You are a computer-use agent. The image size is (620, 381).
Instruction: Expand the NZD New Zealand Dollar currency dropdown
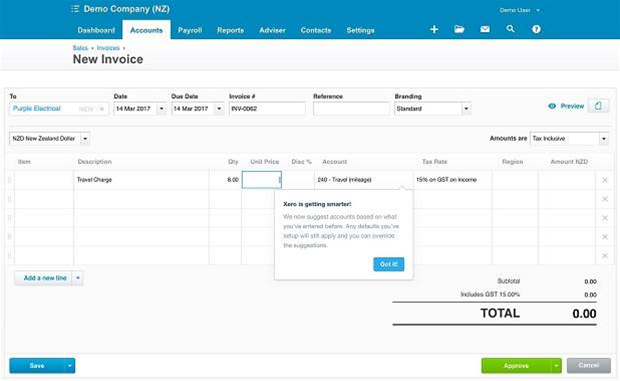click(85, 139)
